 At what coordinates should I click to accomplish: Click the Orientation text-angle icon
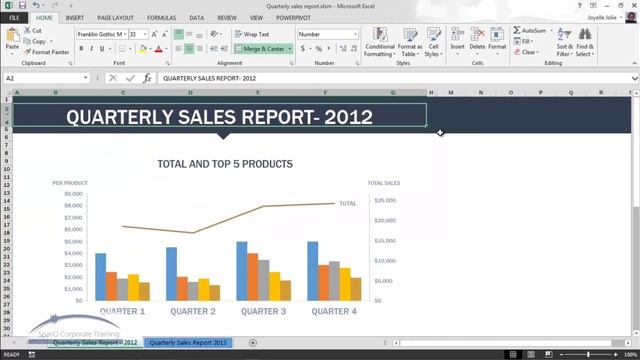point(214,34)
